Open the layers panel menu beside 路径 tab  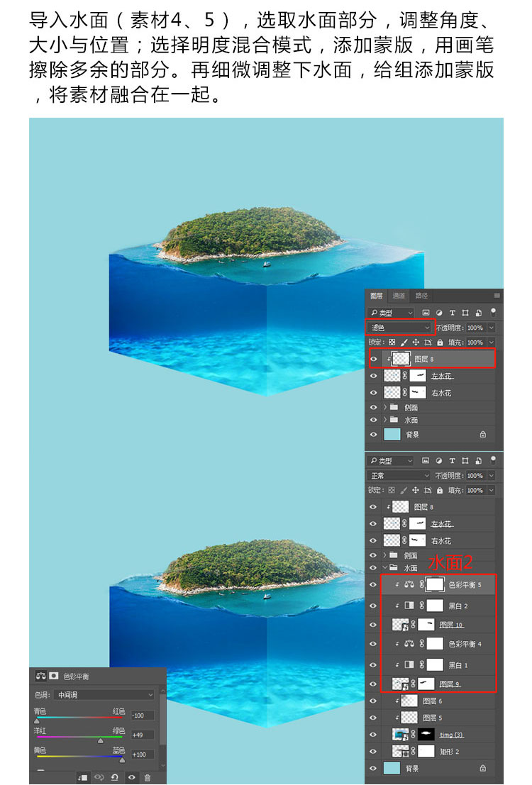point(497,296)
